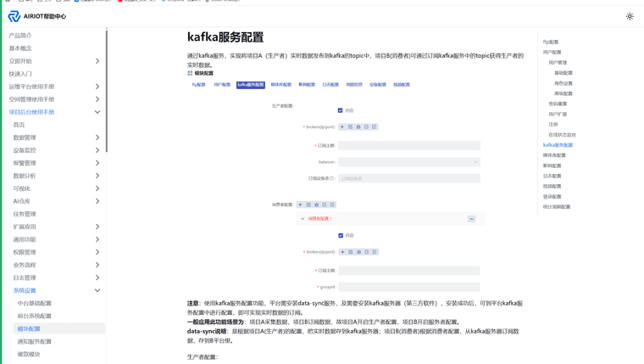Collapse the 消费者配置 1 section chevron
The width and height of the screenshot is (644, 364).
click(x=303, y=219)
